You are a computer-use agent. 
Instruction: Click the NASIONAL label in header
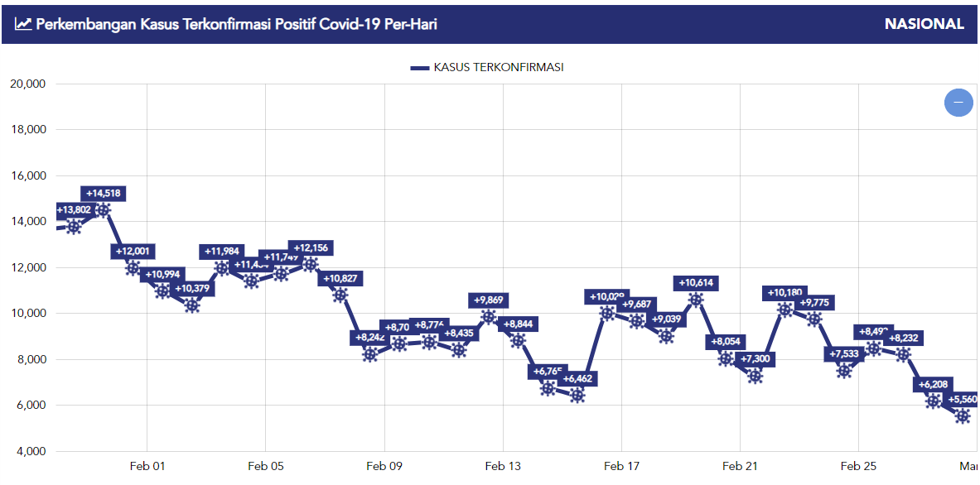pos(924,24)
